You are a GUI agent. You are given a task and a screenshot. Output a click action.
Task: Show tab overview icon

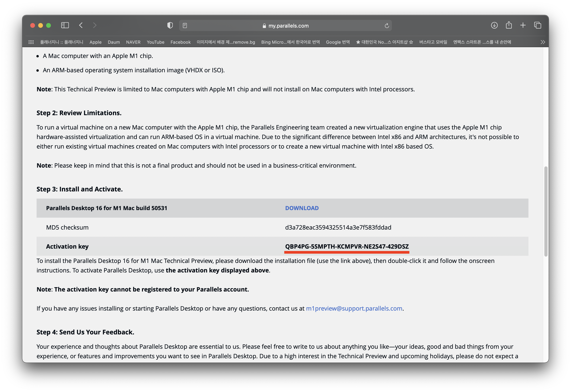point(538,25)
